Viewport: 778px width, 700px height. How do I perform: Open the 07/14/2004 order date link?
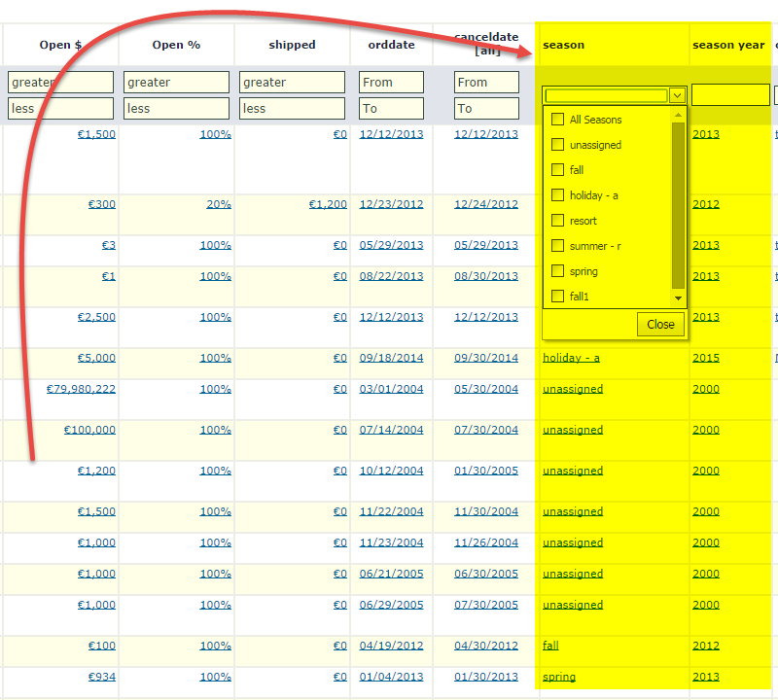tap(392, 430)
